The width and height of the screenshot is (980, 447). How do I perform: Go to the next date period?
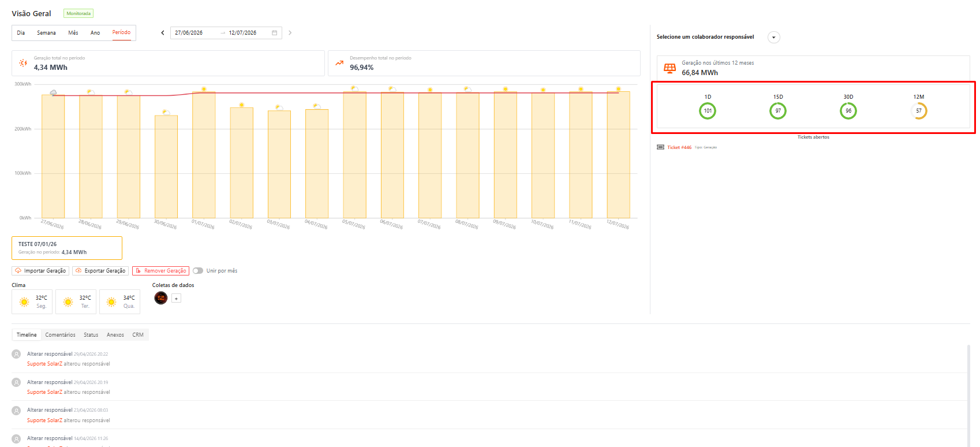tap(290, 33)
